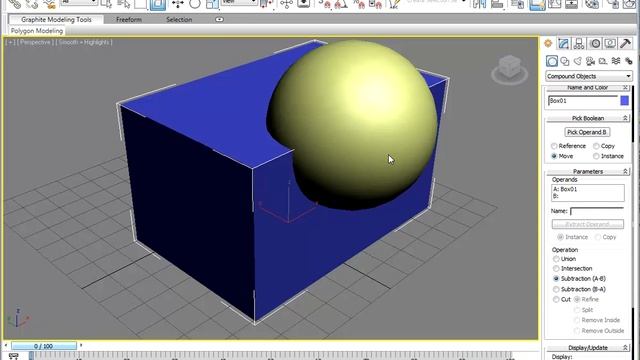Select the Reference radio button

(554, 146)
